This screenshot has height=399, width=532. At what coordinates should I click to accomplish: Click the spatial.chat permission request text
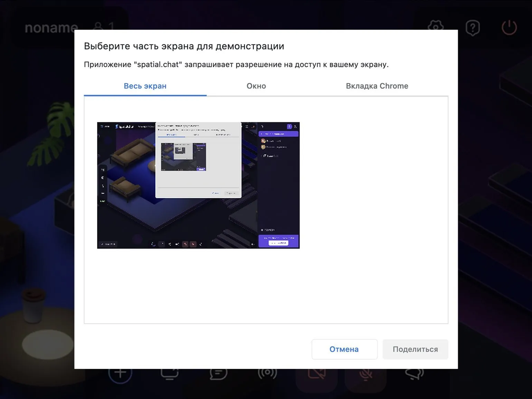click(236, 65)
